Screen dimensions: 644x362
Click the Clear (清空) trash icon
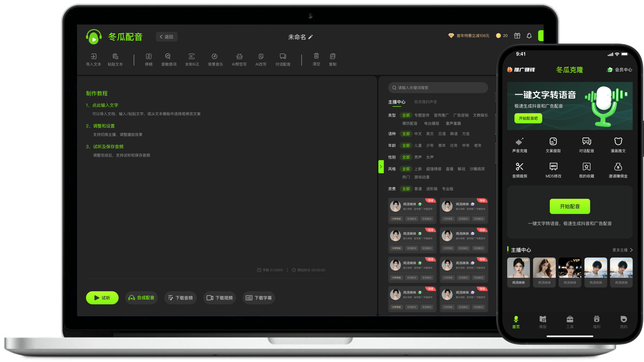click(316, 56)
